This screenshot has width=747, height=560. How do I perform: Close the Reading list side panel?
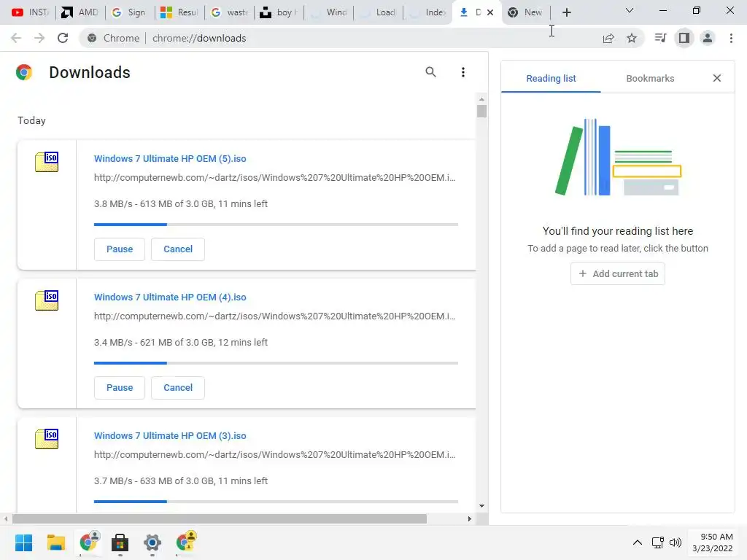tap(716, 78)
